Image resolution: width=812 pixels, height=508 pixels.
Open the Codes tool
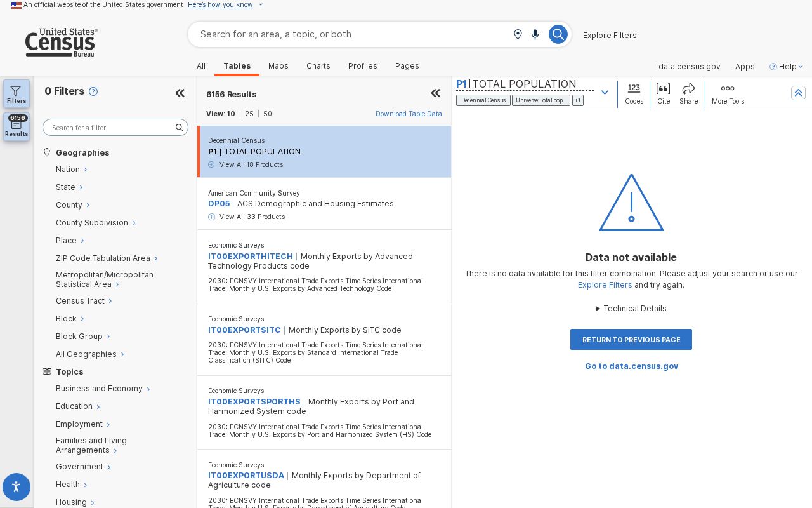[x=634, y=94]
